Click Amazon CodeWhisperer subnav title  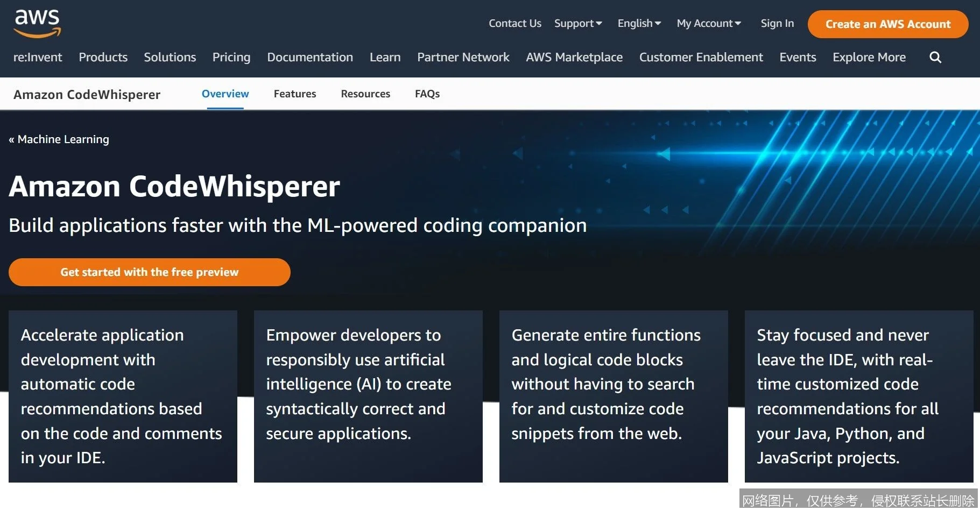pos(87,95)
